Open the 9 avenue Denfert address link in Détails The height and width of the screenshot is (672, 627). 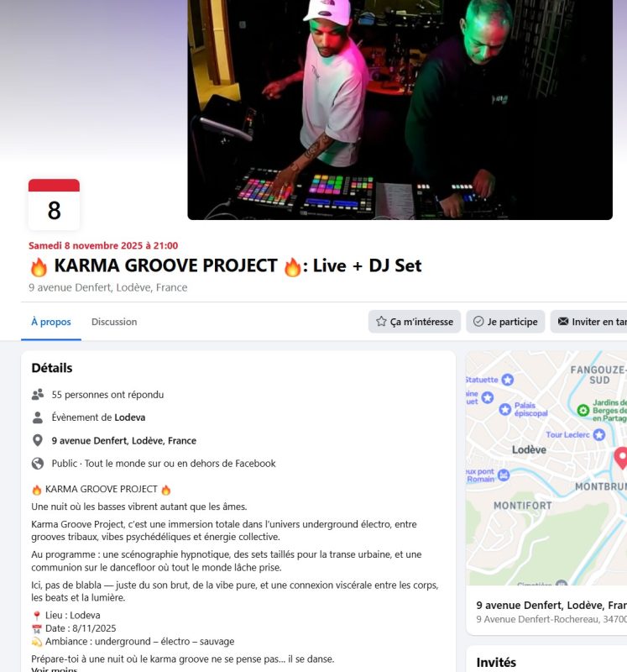point(123,440)
